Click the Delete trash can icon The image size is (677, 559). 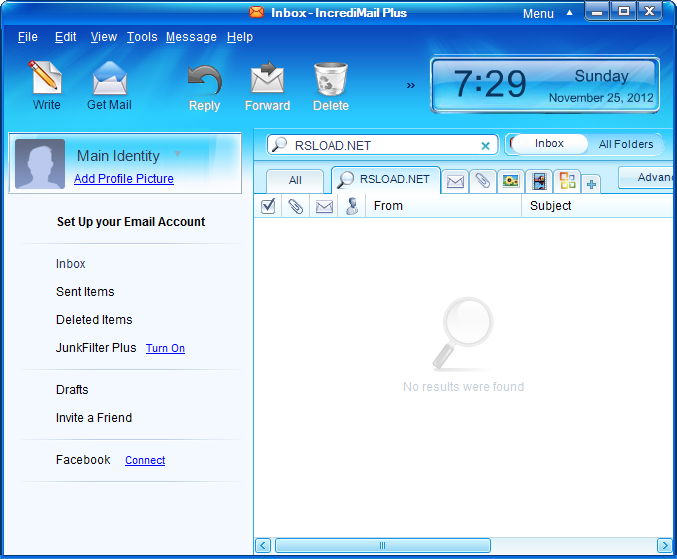click(331, 79)
